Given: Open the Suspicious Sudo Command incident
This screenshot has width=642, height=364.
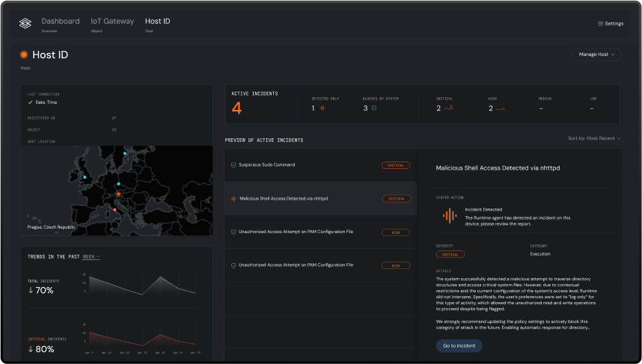Looking at the screenshot, I should 320,165.
